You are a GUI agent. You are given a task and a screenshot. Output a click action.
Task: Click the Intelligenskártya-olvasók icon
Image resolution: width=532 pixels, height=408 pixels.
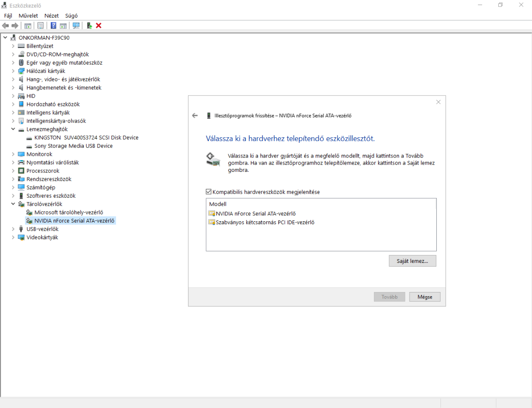(21, 121)
